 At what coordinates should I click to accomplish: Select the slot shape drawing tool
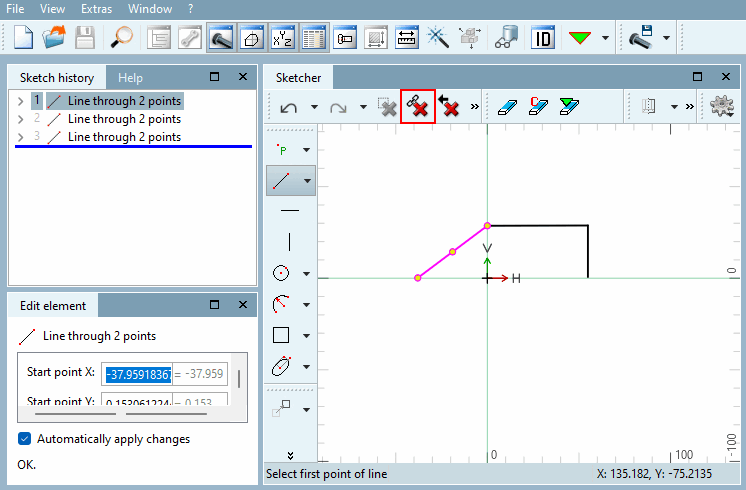click(281, 366)
